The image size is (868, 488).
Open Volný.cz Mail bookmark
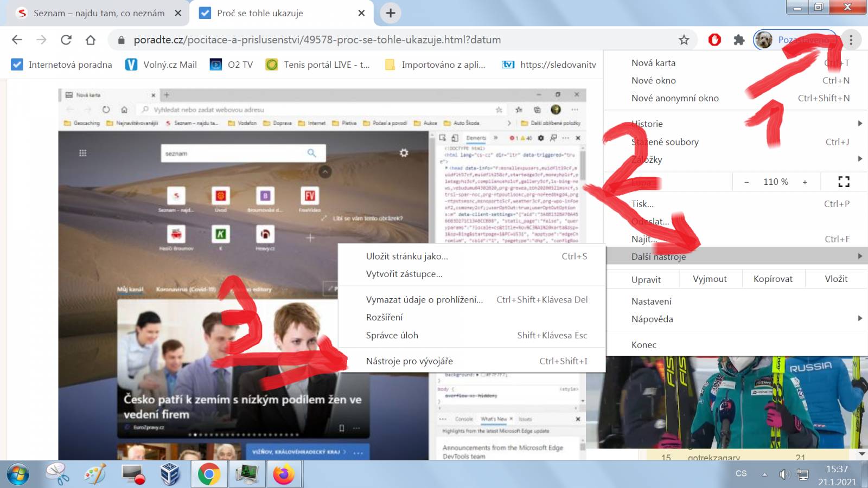(x=161, y=65)
